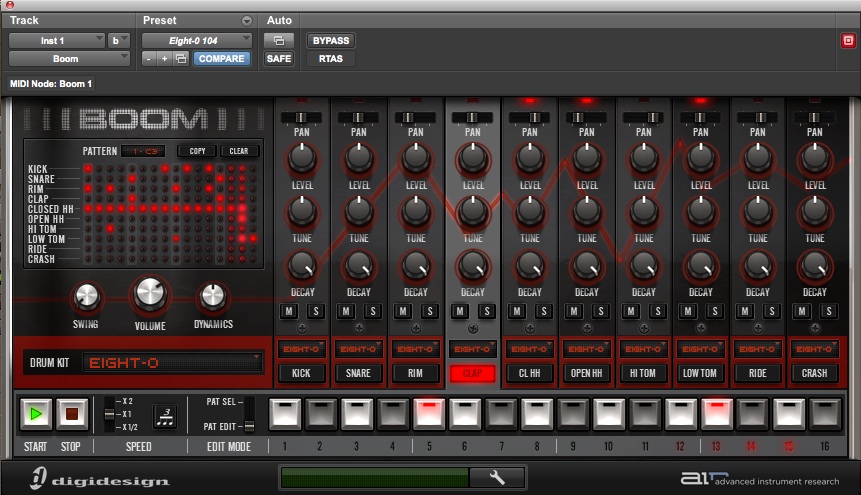The image size is (861, 495).
Task: Select the highlighted CLAP instrument button
Action: (472, 373)
